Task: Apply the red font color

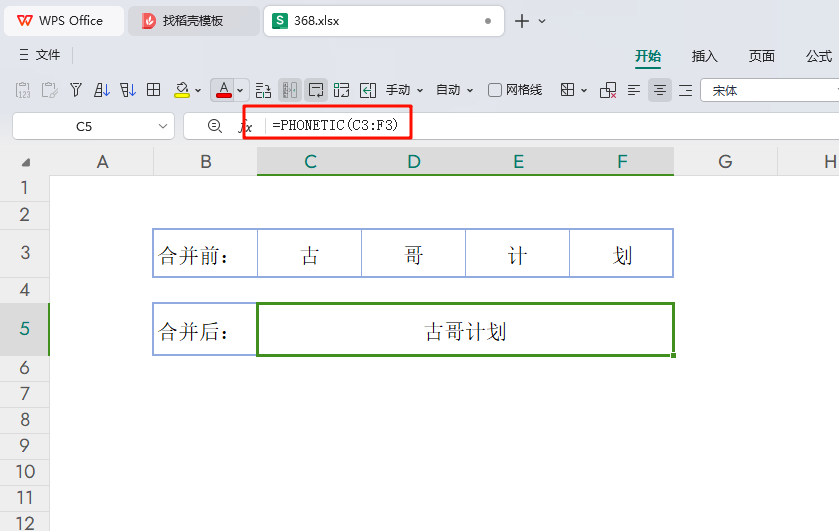Action: point(224,90)
